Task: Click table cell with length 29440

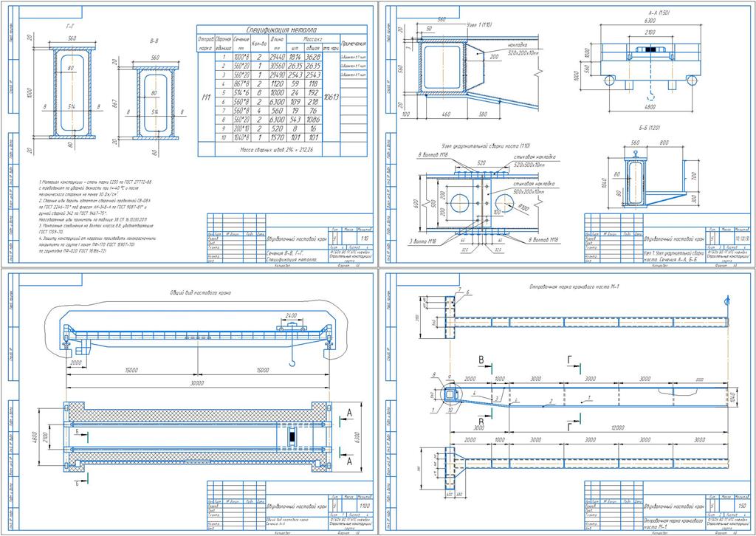Action: click(278, 57)
